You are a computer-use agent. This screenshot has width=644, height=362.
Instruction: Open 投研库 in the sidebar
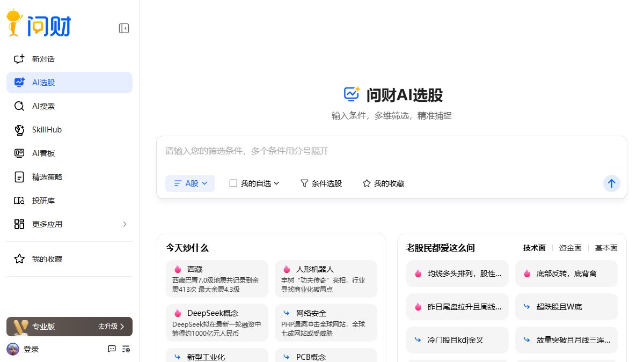69,201
